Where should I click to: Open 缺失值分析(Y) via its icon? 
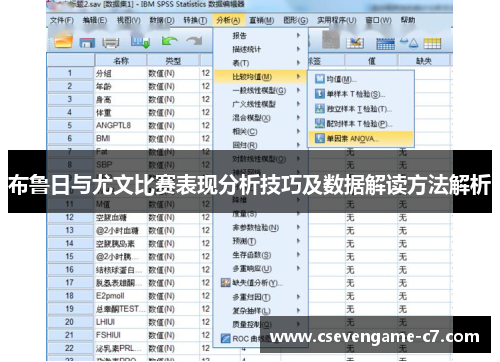coord(226,283)
